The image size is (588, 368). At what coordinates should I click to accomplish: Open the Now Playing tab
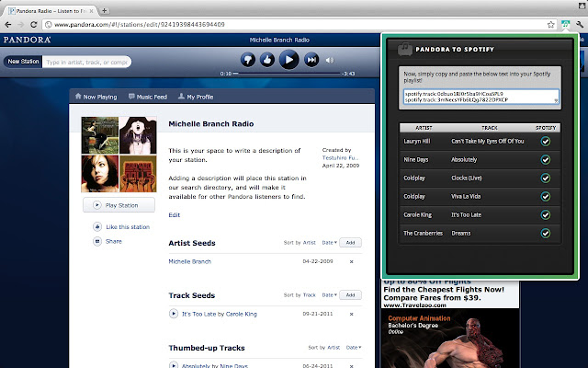click(x=96, y=97)
